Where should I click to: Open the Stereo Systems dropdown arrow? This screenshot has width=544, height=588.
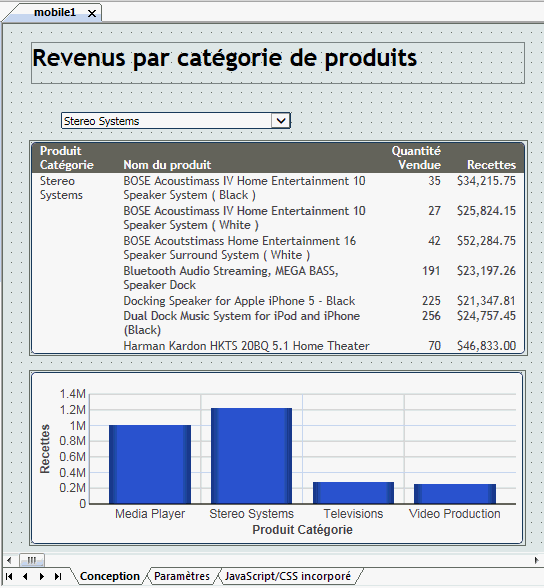pyautogui.click(x=281, y=121)
